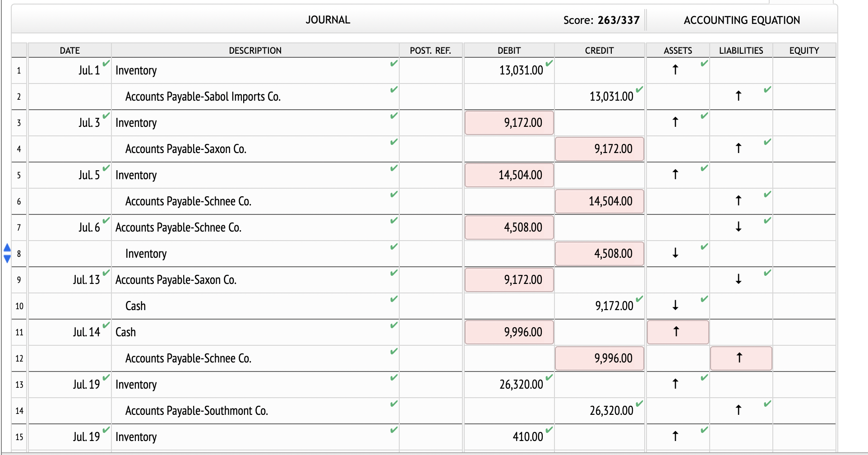Click the Liabilities increase arrow on Accounts Payable-Sabol row
This screenshot has width=868, height=455.
click(x=739, y=96)
